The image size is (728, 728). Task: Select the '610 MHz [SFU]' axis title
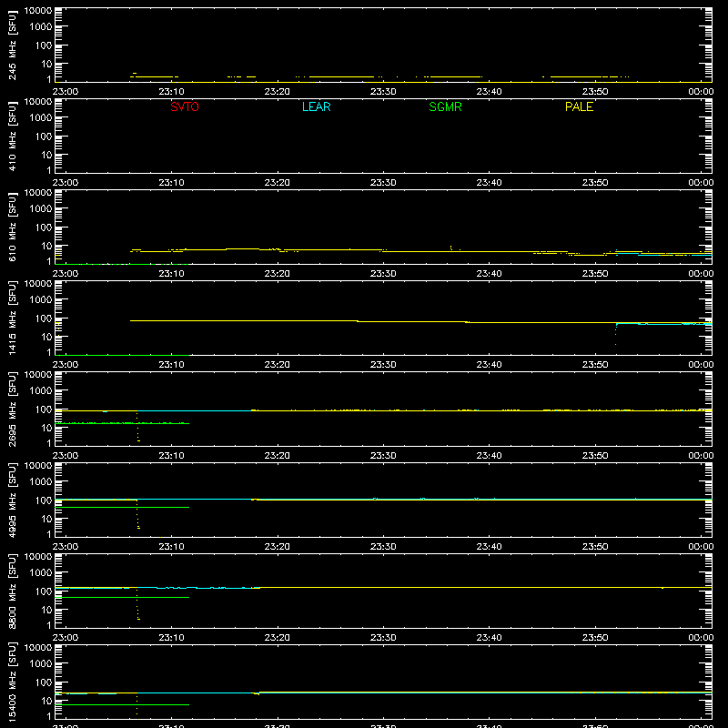12,227
